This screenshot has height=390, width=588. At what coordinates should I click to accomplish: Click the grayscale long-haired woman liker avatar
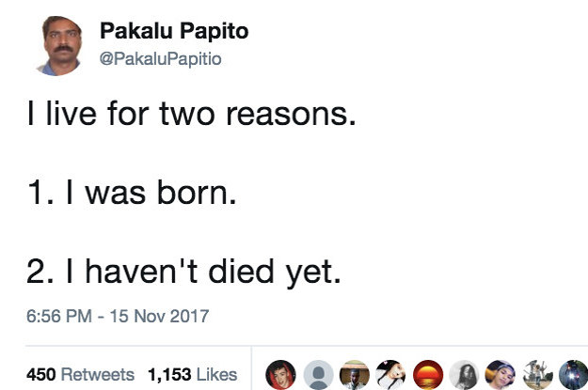point(462,374)
